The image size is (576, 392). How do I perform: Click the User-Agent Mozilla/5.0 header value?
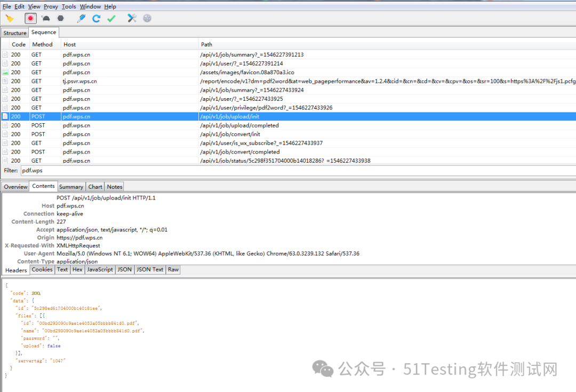point(208,253)
